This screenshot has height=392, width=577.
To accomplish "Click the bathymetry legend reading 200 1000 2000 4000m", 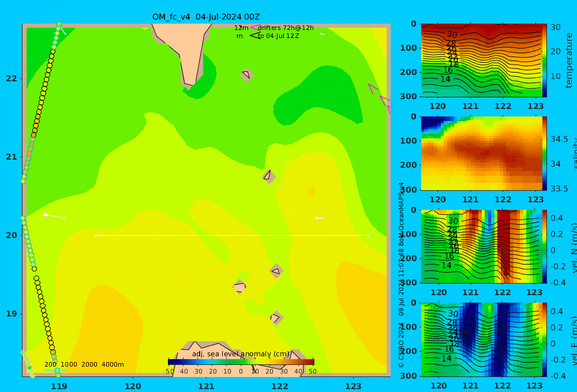I will 84,364.
